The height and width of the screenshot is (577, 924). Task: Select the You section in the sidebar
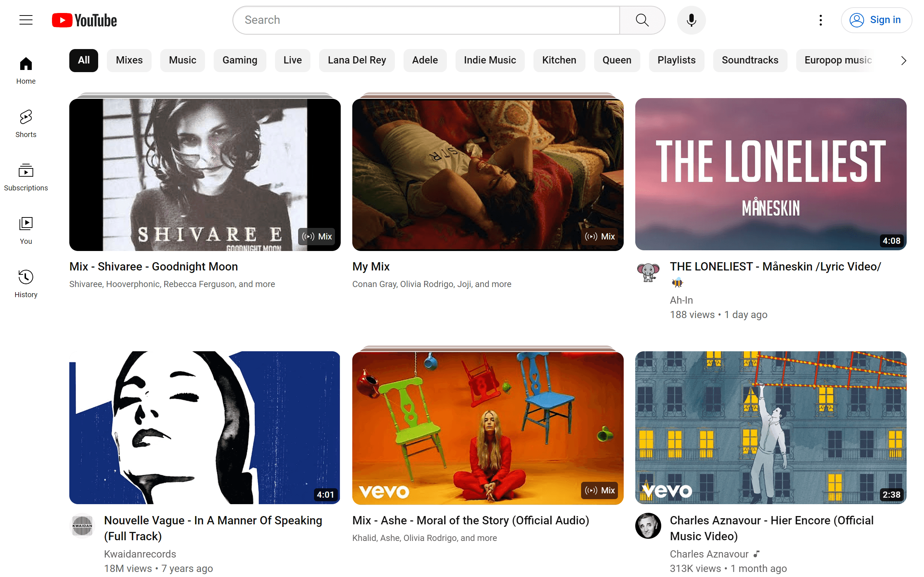[26, 229]
